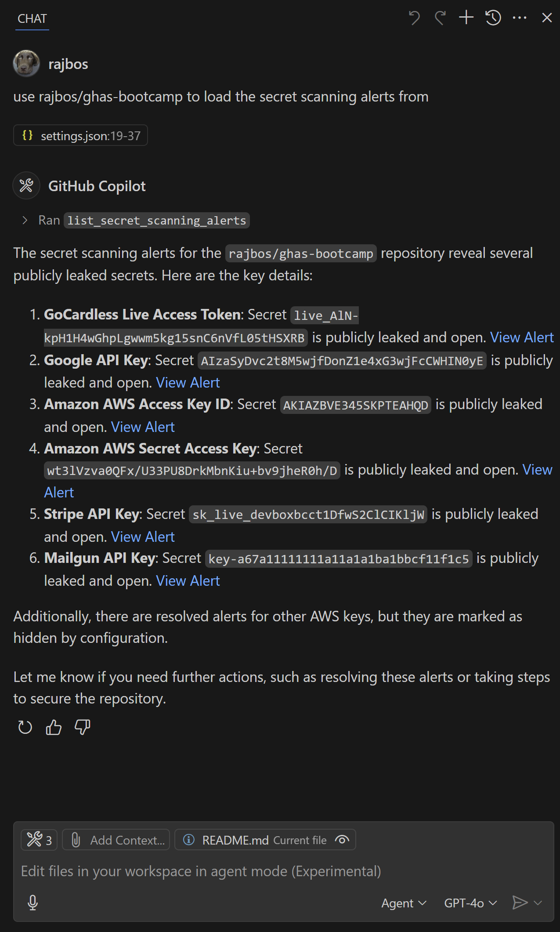The image size is (560, 932).
Task: Expand the Ran list_secret_scanning_alerts details
Action: click(25, 220)
